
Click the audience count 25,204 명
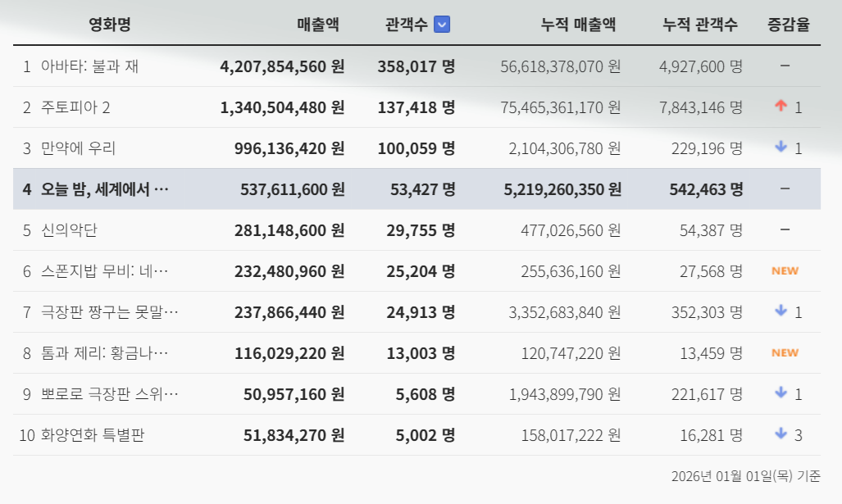click(x=421, y=271)
